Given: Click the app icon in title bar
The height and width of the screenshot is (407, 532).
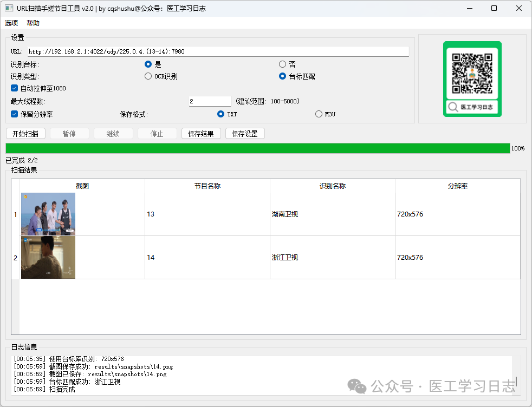Looking at the screenshot, I should (x=9, y=8).
